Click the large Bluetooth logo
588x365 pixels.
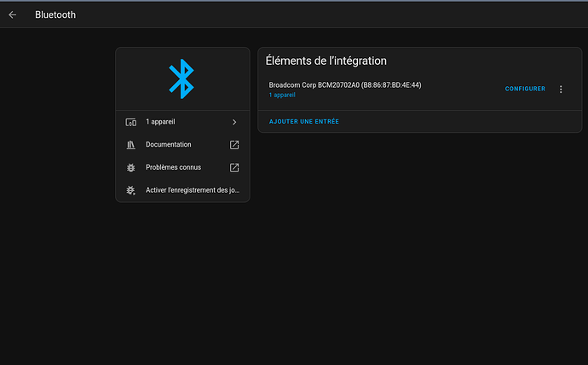tap(182, 78)
